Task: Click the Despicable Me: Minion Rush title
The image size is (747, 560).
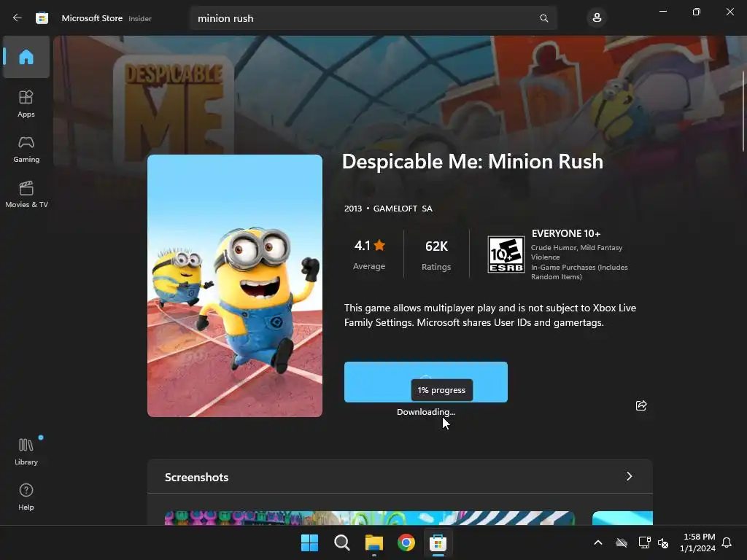Action: pyautogui.click(x=473, y=161)
